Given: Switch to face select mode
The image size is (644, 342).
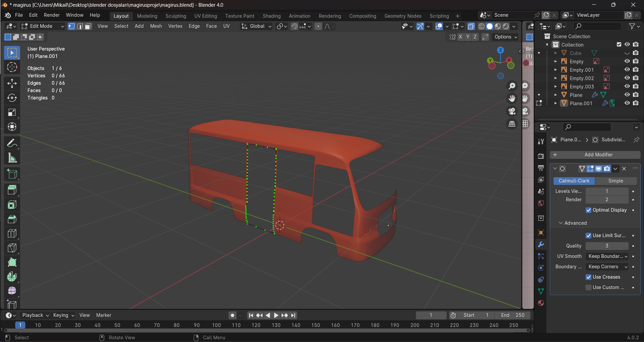Looking at the screenshot, I should point(88,26).
